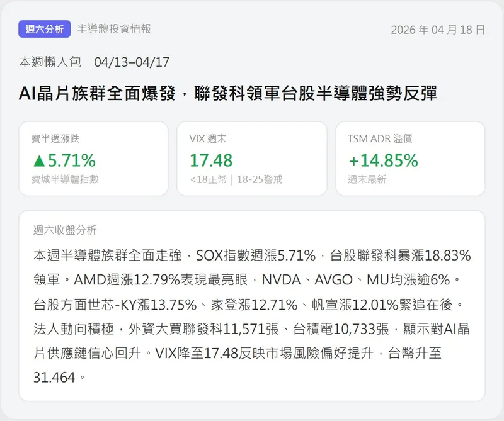
Task: Select the <18正常 | 18-25警戒 caption
Action: pyautogui.click(x=236, y=179)
